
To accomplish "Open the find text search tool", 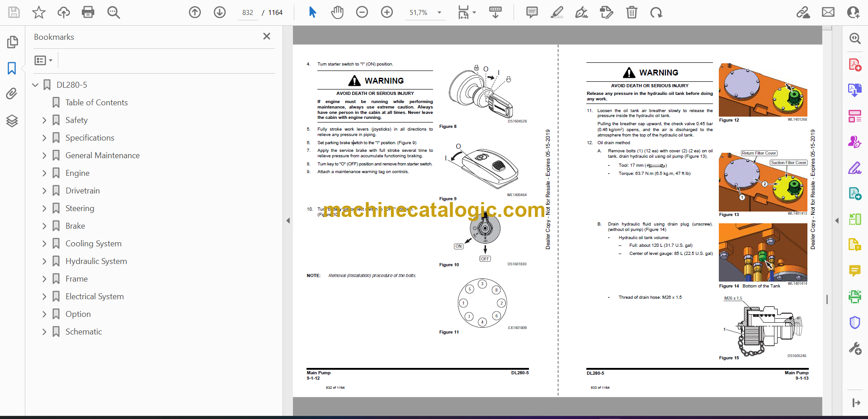I will point(113,12).
